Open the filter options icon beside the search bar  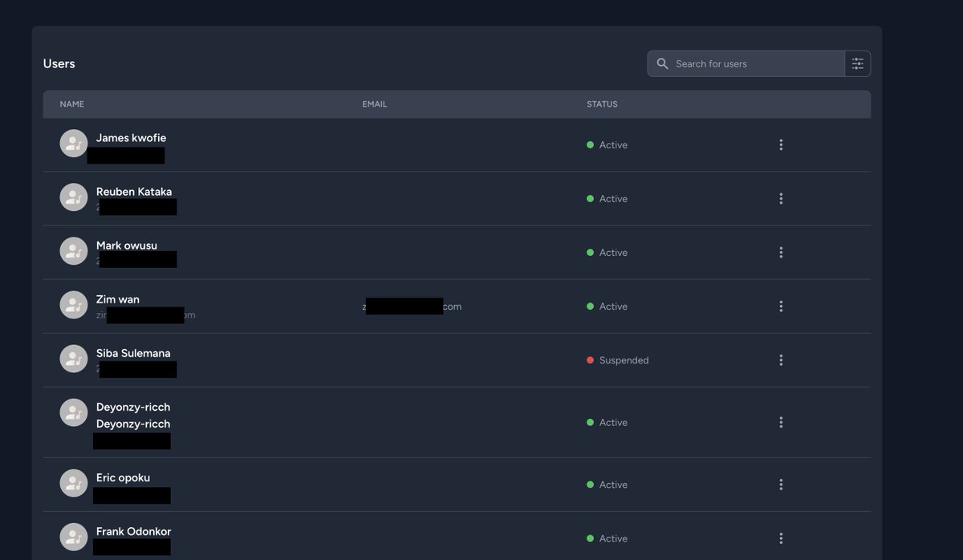tap(857, 63)
